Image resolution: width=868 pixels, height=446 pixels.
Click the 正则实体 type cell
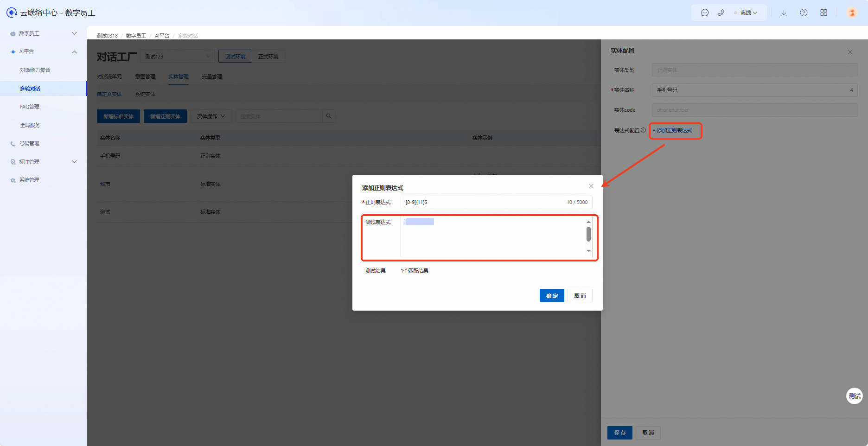point(211,156)
